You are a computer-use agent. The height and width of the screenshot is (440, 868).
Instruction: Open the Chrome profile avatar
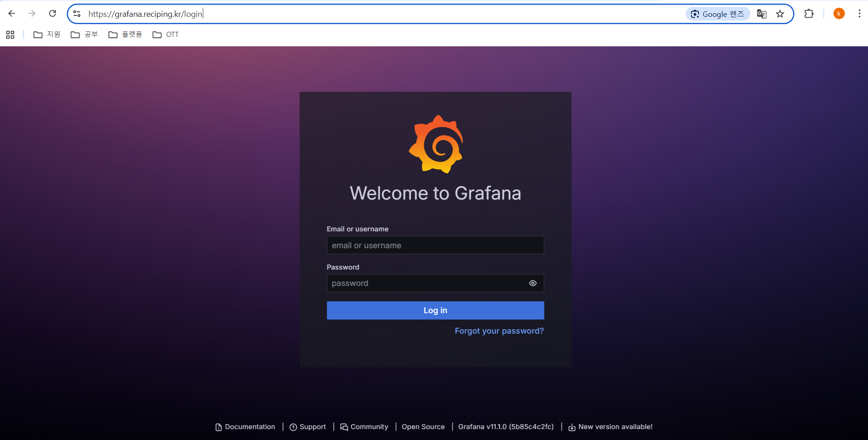click(839, 14)
